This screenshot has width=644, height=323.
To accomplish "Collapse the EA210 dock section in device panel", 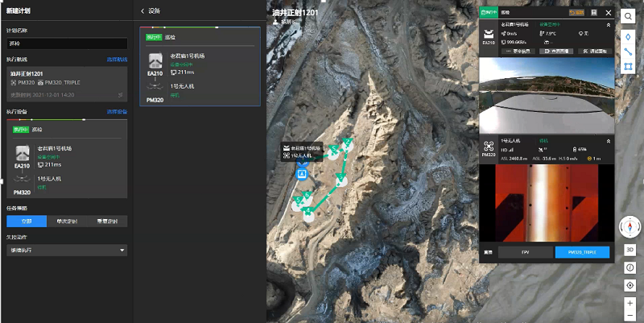I will pos(609,25).
